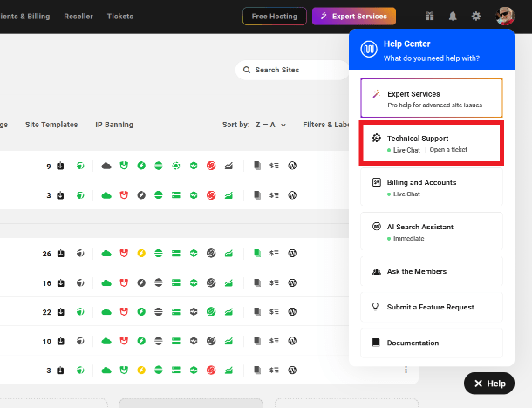Image resolution: width=532 pixels, height=408 pixels.
Task: Select Technical Support in Help Center
Action: pyautogui.click(x=431, y=143)
